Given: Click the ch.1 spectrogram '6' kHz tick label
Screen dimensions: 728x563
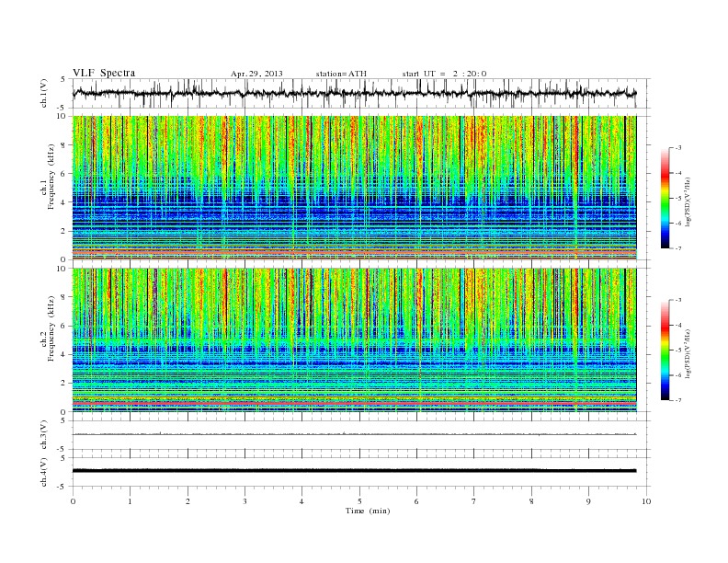Looking at the screenshot, I should click(63, 174).
